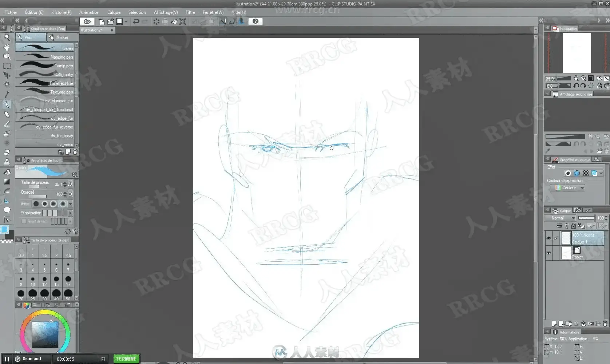610x364 pixels.
Task: Select the Fill bucket tool
Action: (7, 172)
